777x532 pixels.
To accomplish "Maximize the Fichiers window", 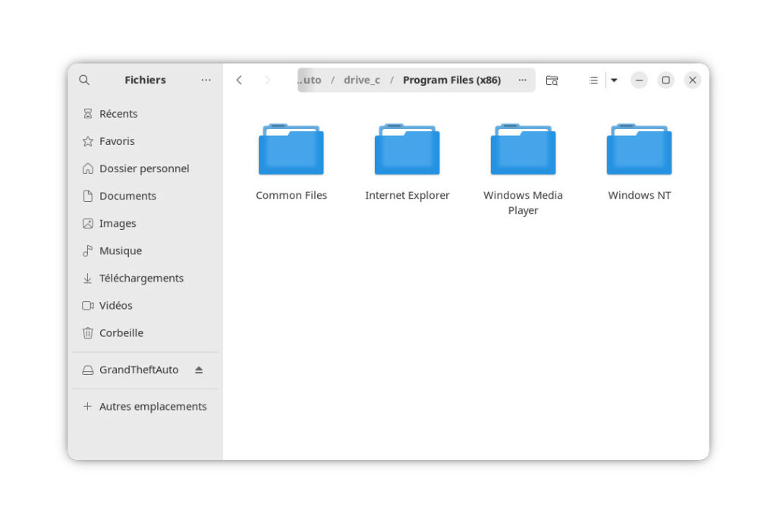I will tap(665, 80).
